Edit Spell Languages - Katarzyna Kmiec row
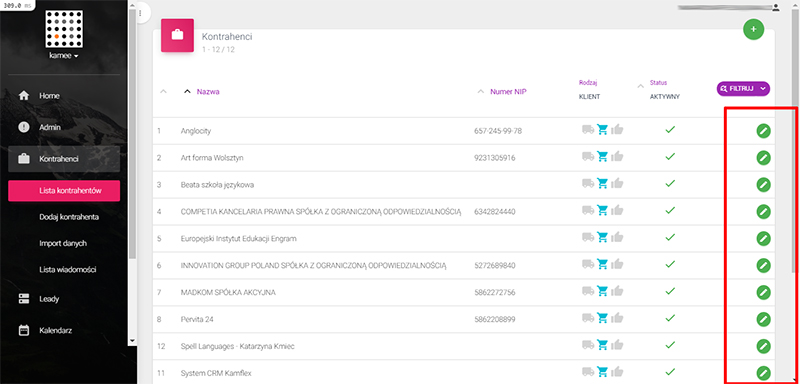800x384 pixels. click(x=763, y=346)
